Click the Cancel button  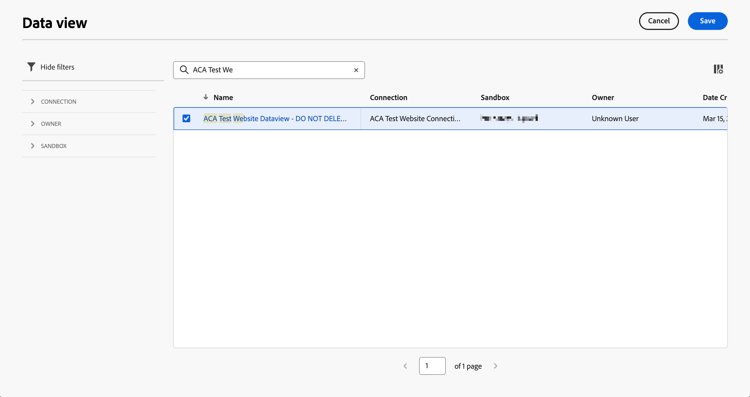[659, 21]
